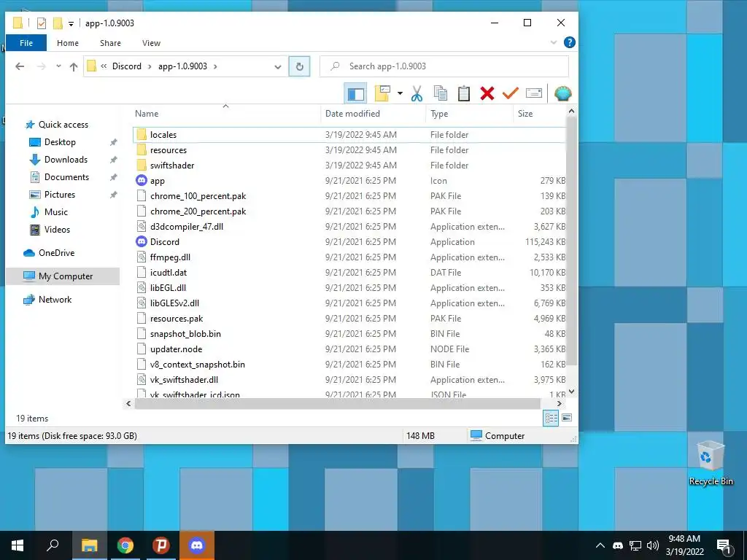Click app-1.0.9003 in the address breadcrumb

[182, 66]
